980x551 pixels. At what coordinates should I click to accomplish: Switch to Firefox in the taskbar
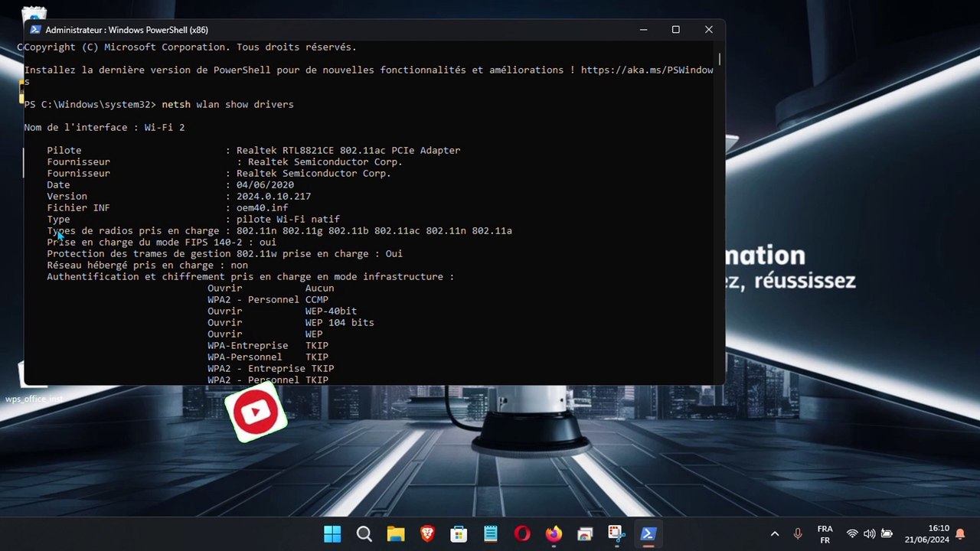pos(554,533)
